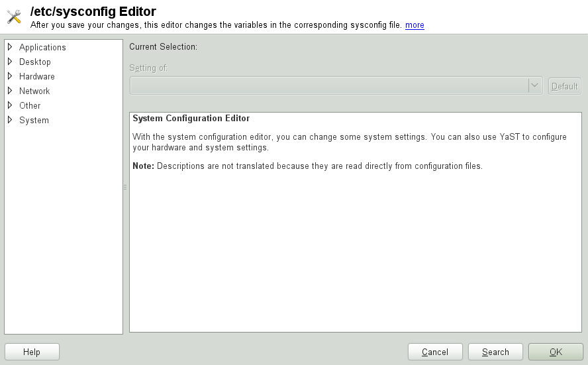Click the wrench and screwdriver sysconfig icon
The height and width of the screenshot is (365, 588).
(14, 17)
